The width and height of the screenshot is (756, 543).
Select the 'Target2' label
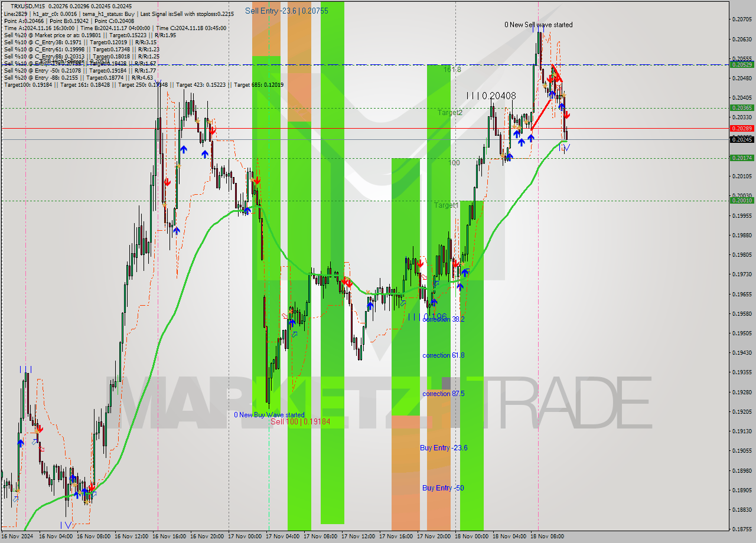point(450,112)
